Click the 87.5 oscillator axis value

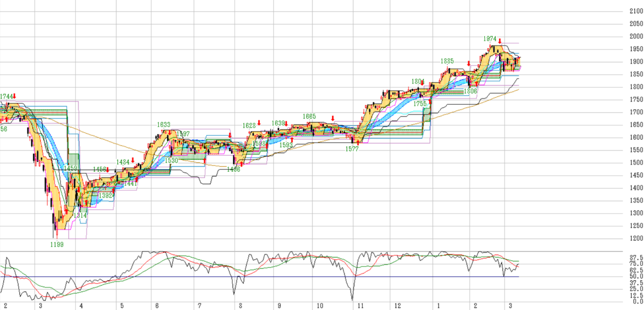[636, 257]
